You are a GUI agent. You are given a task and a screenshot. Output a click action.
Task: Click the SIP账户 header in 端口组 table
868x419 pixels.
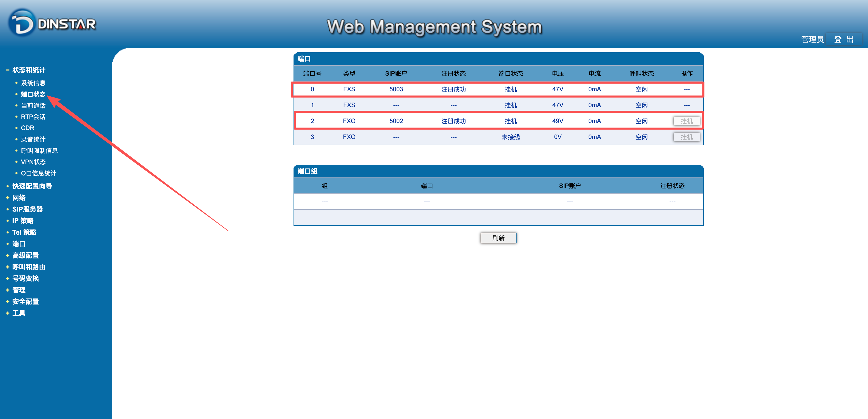(x=569, y=186)
